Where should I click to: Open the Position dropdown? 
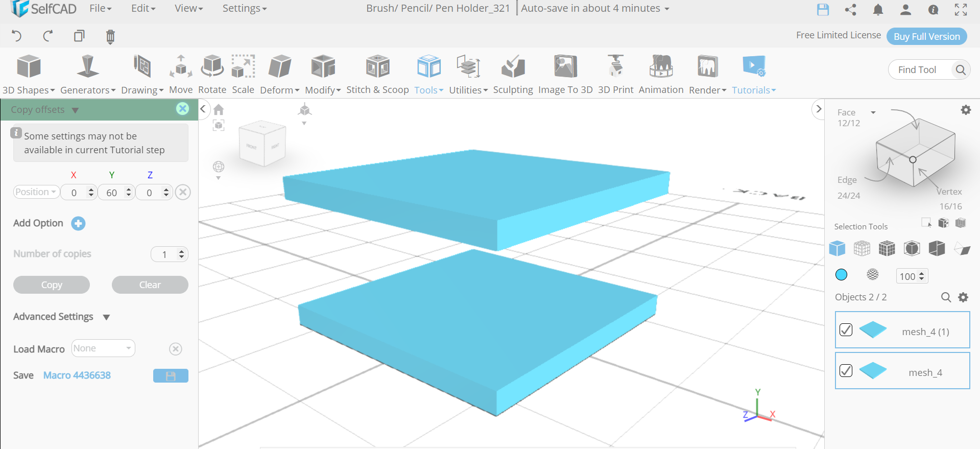click(36, 192)
